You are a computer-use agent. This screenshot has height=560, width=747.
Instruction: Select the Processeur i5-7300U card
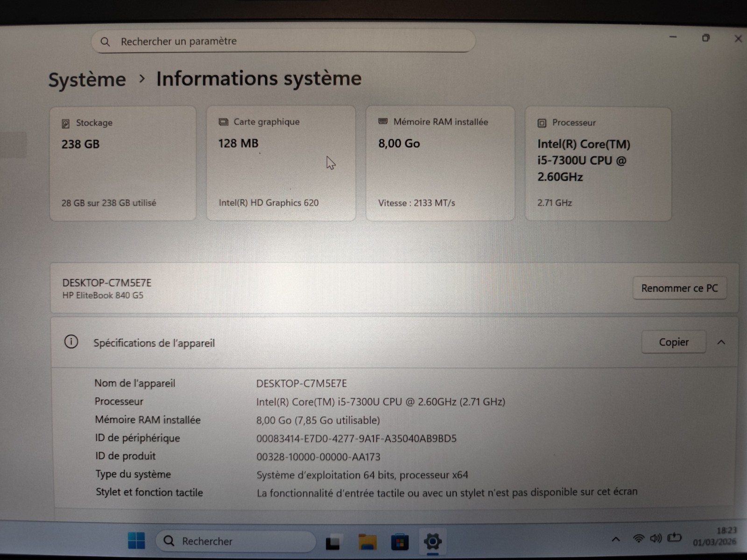[598, 163]
